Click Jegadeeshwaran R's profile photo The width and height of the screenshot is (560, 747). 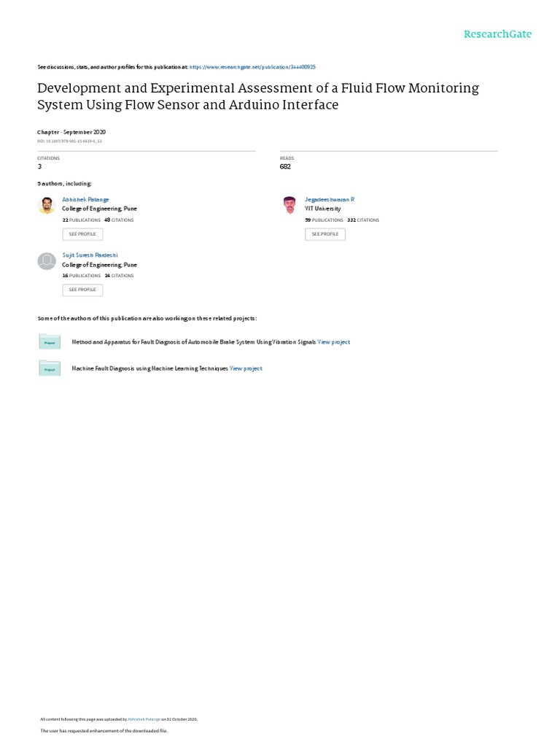289,206
